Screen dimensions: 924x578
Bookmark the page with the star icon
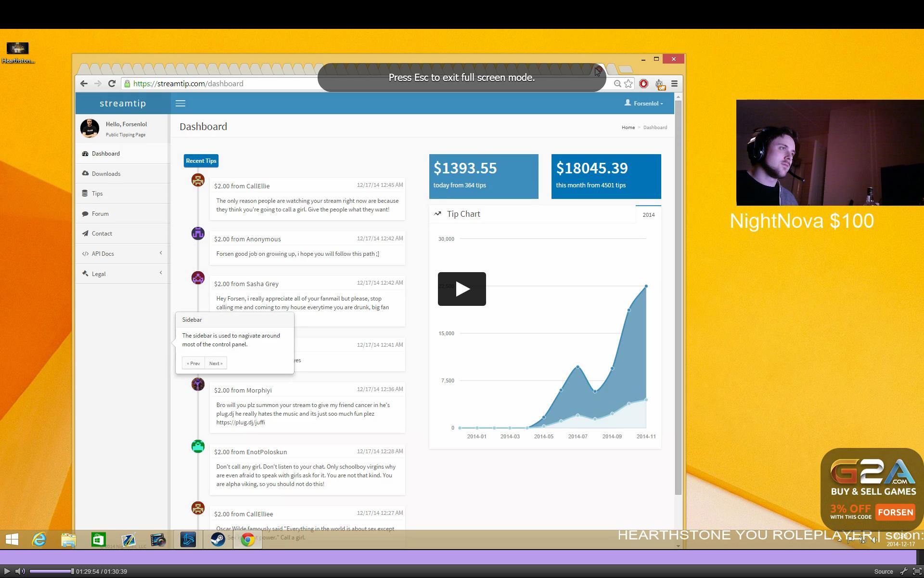click(629, 83)
